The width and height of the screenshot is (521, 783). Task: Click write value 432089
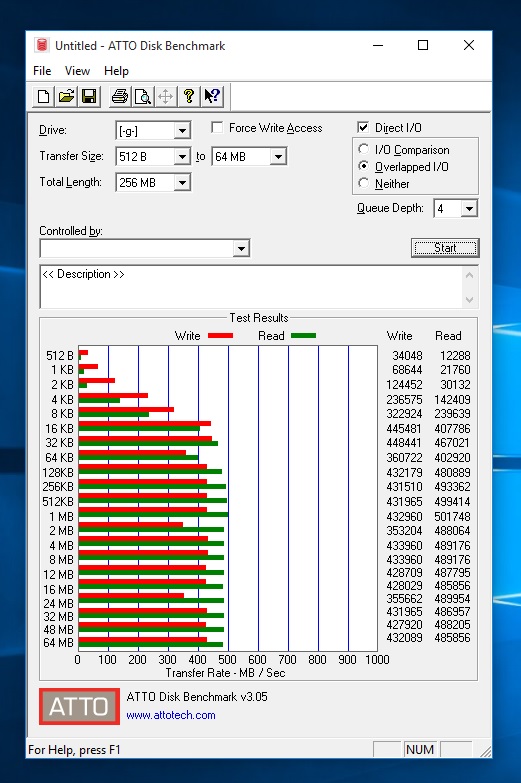(404, 638)
